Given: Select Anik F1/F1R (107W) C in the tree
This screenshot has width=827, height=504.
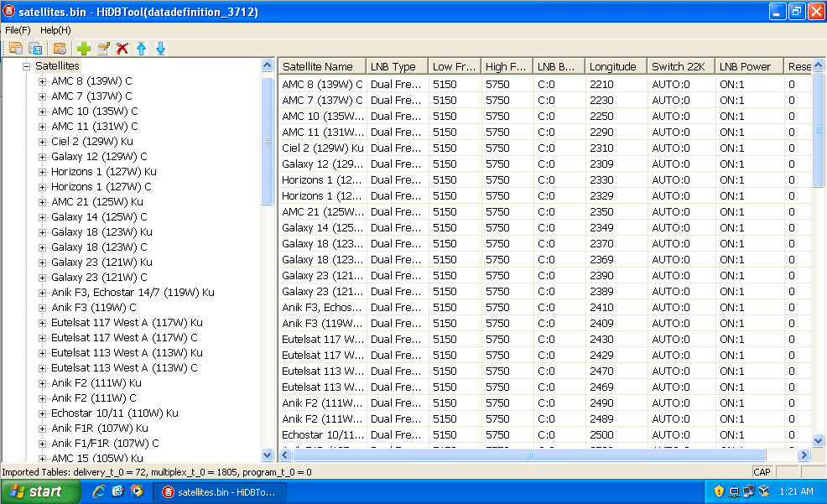Looking at the screenshot, I should 105,444.
